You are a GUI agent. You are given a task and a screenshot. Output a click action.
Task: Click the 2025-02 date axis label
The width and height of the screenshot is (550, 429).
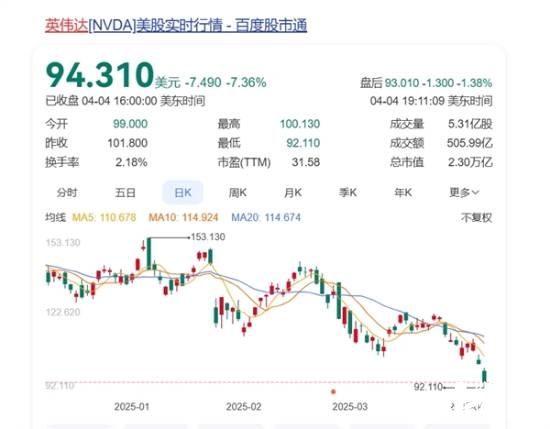point(244,407)
